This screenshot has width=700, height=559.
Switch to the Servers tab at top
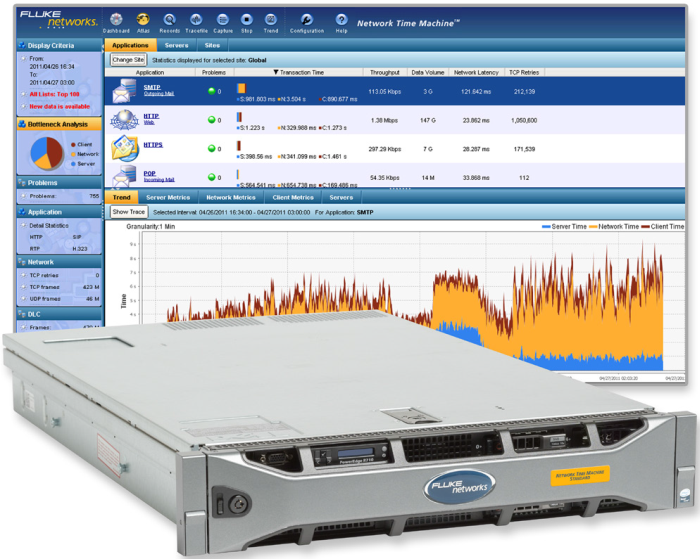[x=176, y=45]
